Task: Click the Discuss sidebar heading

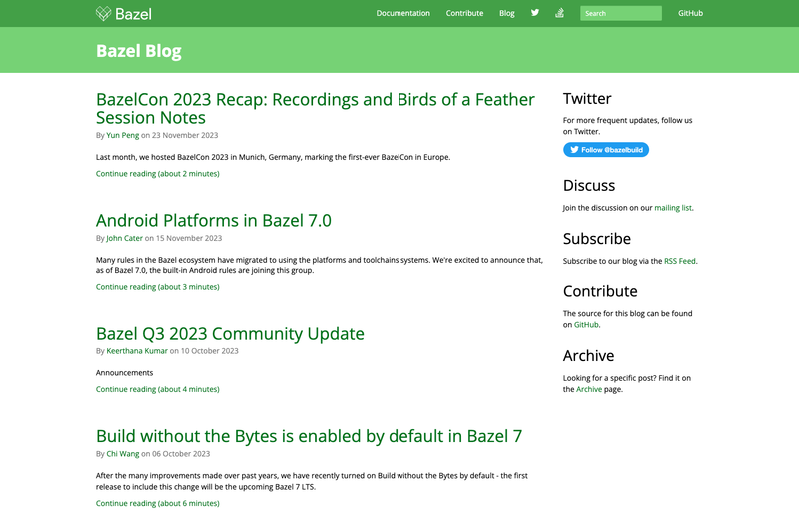Action: 589,186
